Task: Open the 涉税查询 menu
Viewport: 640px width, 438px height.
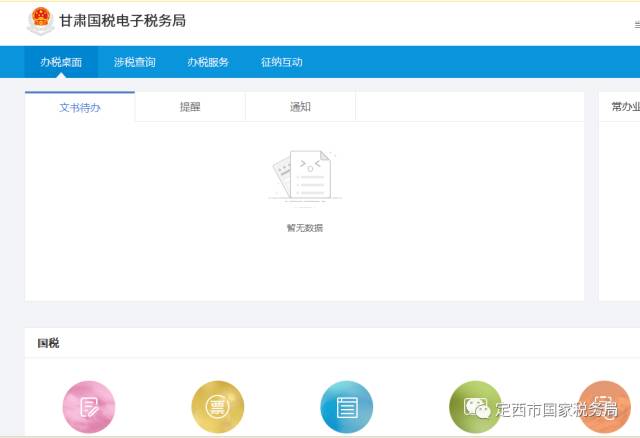Action: click(x=135, y=62)
